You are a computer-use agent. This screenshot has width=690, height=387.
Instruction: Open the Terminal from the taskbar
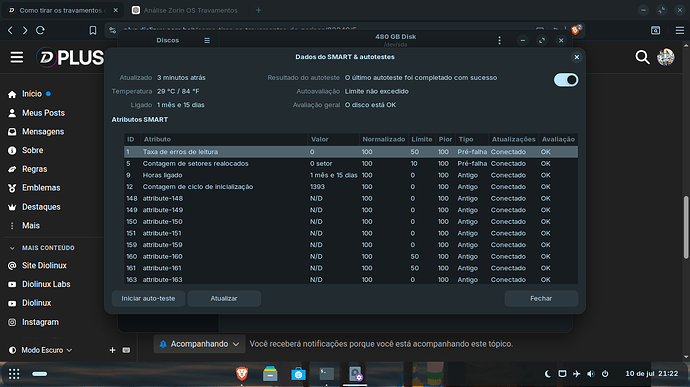[x=327, y=374]
